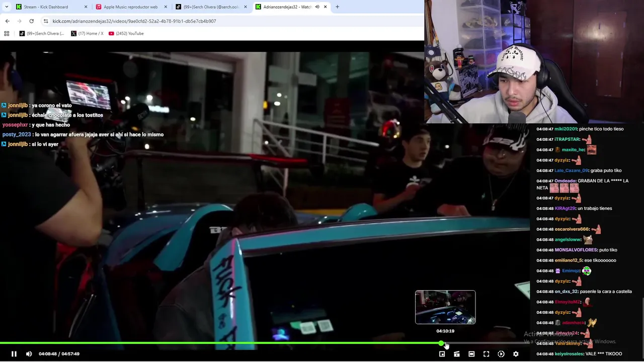The width and height of the screenshot is (644, 362).
Task: Click username maxito_he in chat
Action: [x=573, y=150]
